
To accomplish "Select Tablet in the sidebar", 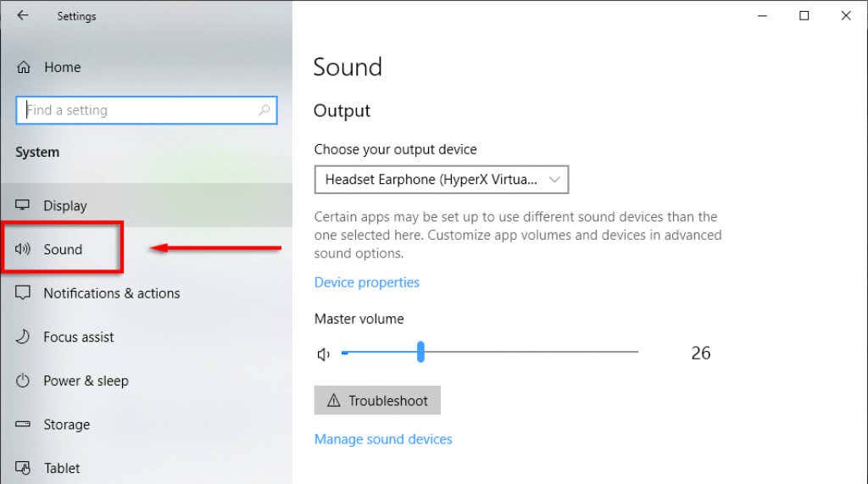I will 62,468.
